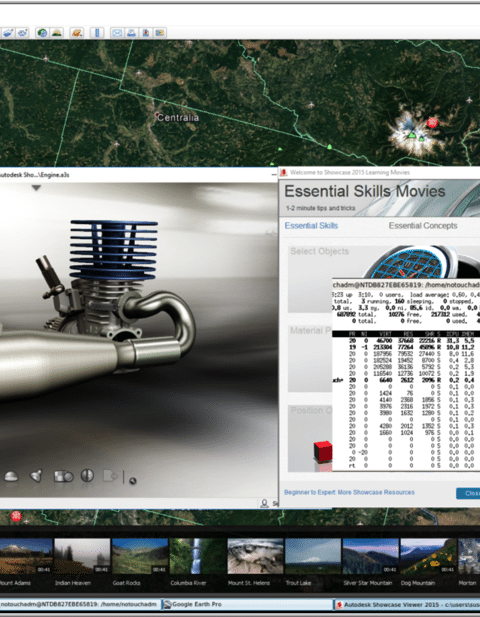Select the Indian Heaven tour thumbnail
The image size is (480, 617).
coord(82,556)
